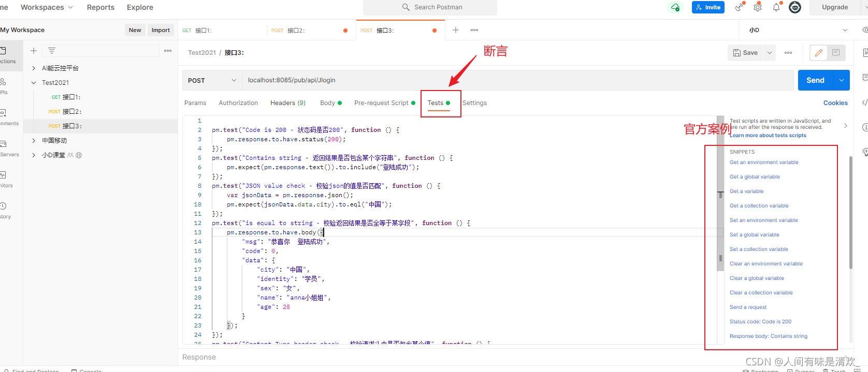
Task: Open the satellite capture requests icon
Action: point(740,7)
